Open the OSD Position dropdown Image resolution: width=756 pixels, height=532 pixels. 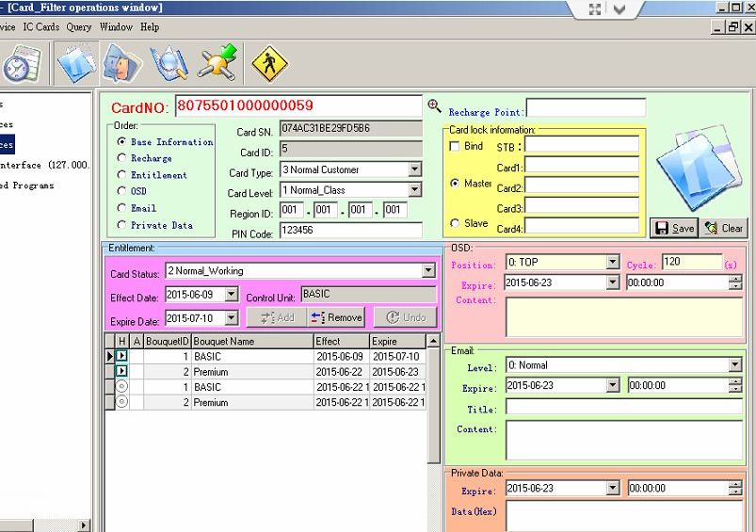(x=612, y=262)
